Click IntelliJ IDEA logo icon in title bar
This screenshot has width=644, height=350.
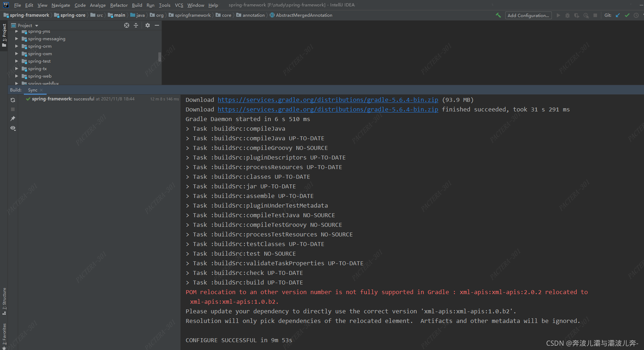[x=6, y=5]
